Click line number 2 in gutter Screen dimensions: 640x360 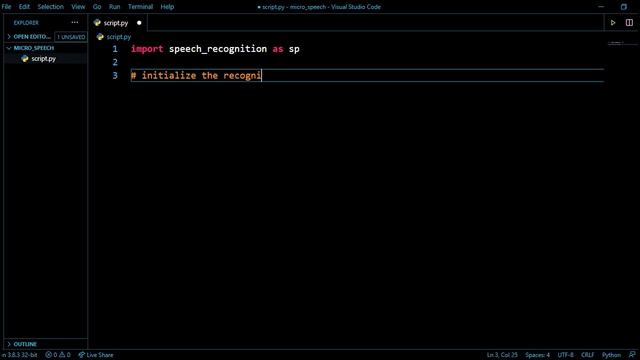tap(115, 62)
